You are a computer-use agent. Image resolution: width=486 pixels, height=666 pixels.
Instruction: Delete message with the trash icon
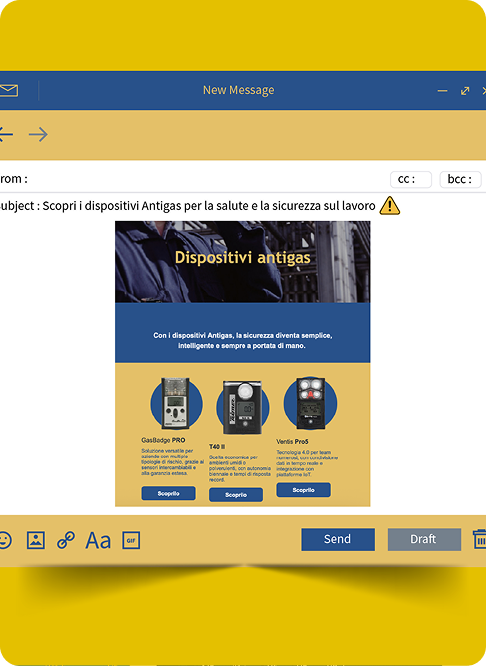click(x=480, y=539)
